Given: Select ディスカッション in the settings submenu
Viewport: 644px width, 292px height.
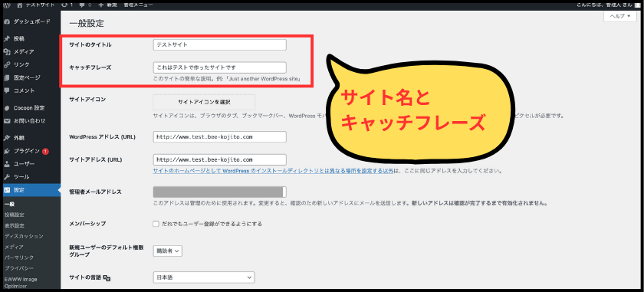Looking at the screenshot, I should pos(24,236).
